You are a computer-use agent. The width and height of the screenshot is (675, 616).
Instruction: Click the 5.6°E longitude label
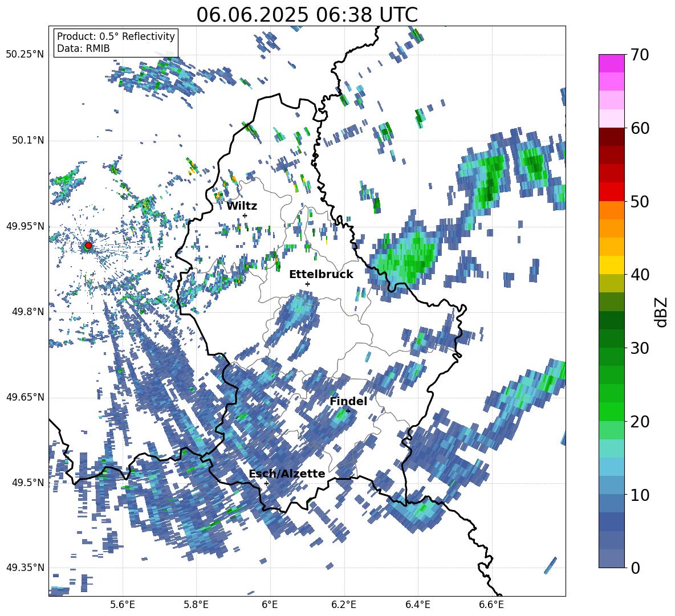(x=123, y=605)
